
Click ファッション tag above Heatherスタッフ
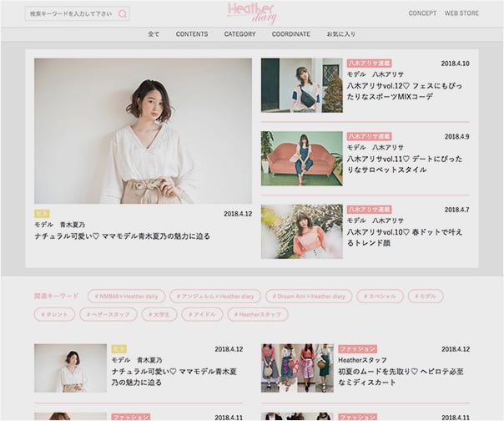coord(357,349)
